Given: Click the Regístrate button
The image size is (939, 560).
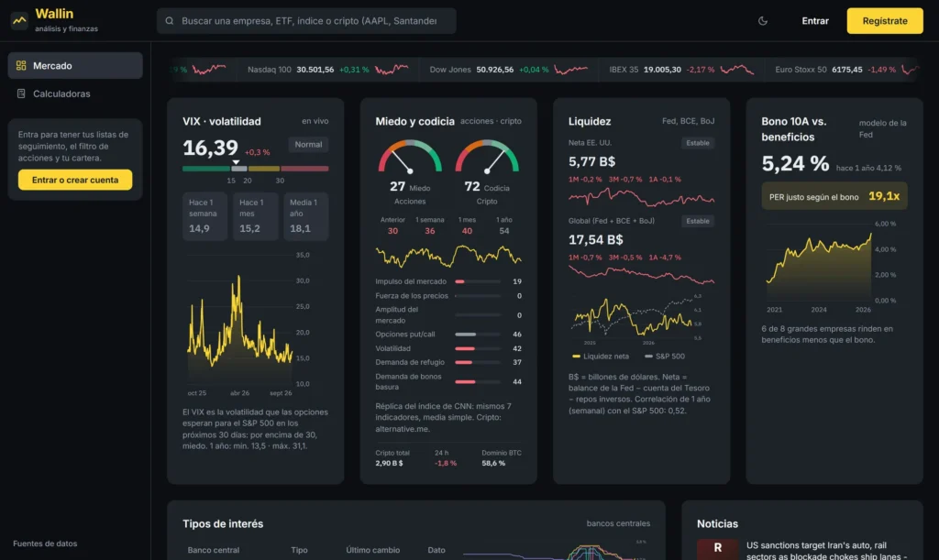Looking at the screenshot, I should click(885, 21).
